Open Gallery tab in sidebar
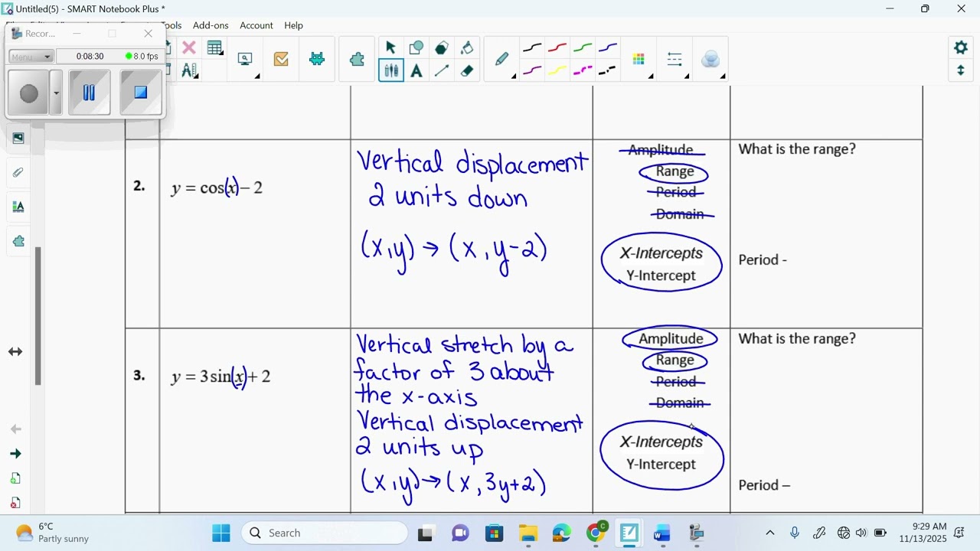 (x=18, y=138)
